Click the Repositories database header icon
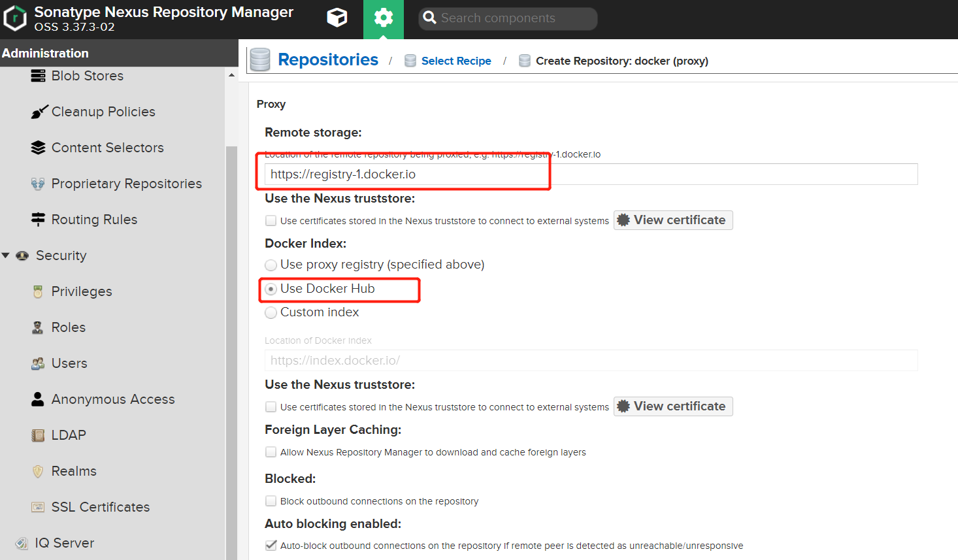This screenshot has width=958, height=560. [260, 59]
